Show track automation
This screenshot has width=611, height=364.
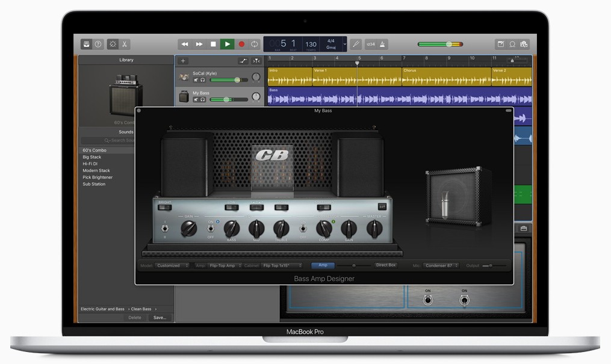pos(243,61)
